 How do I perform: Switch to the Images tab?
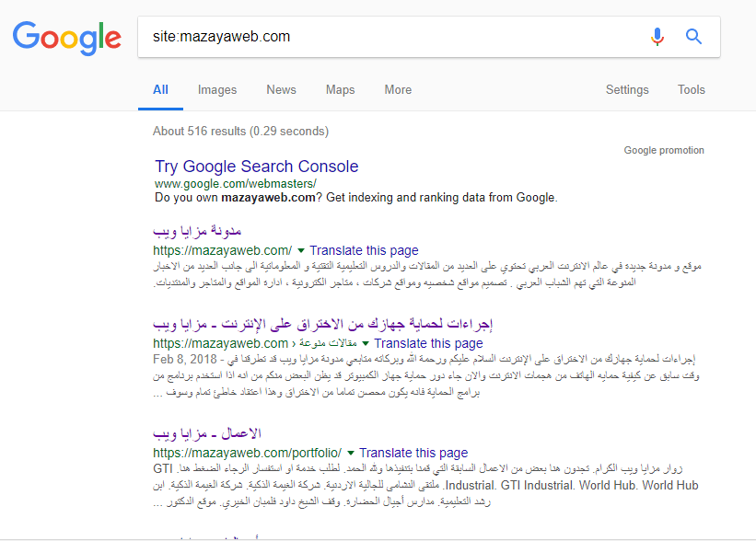pos(217,90)
